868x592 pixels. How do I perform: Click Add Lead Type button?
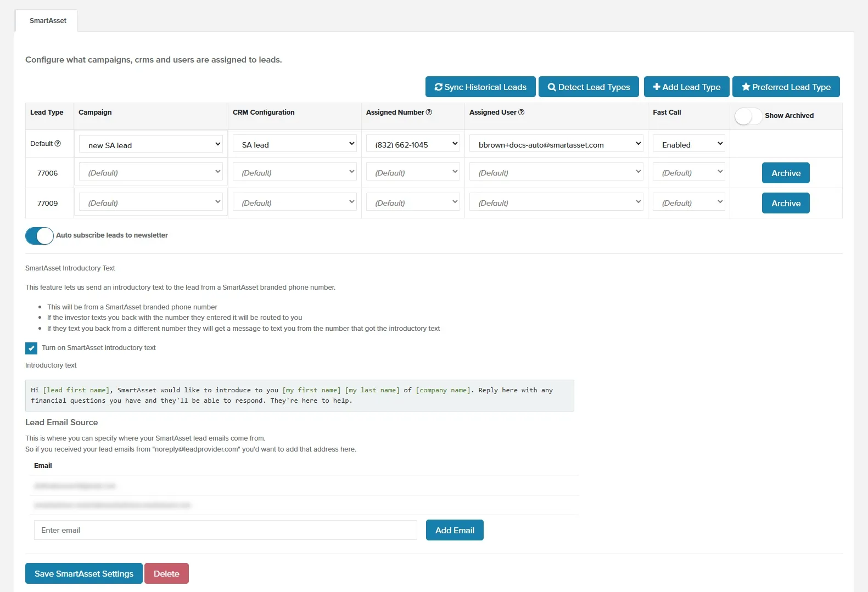(x=686, y=87)
